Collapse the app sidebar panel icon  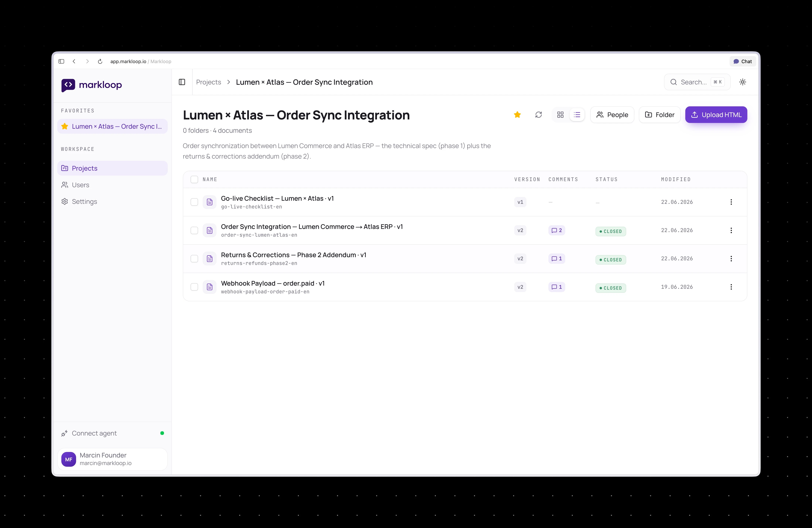(182, 82)
